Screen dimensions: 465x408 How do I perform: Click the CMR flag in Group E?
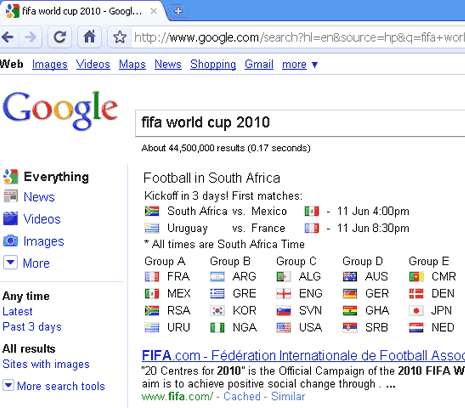tap(416, 277)
